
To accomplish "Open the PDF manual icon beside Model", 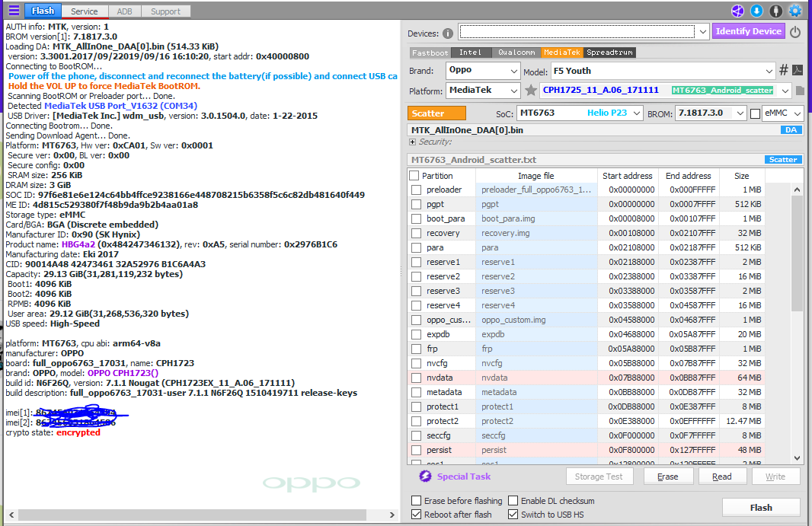I will [798, 70].
